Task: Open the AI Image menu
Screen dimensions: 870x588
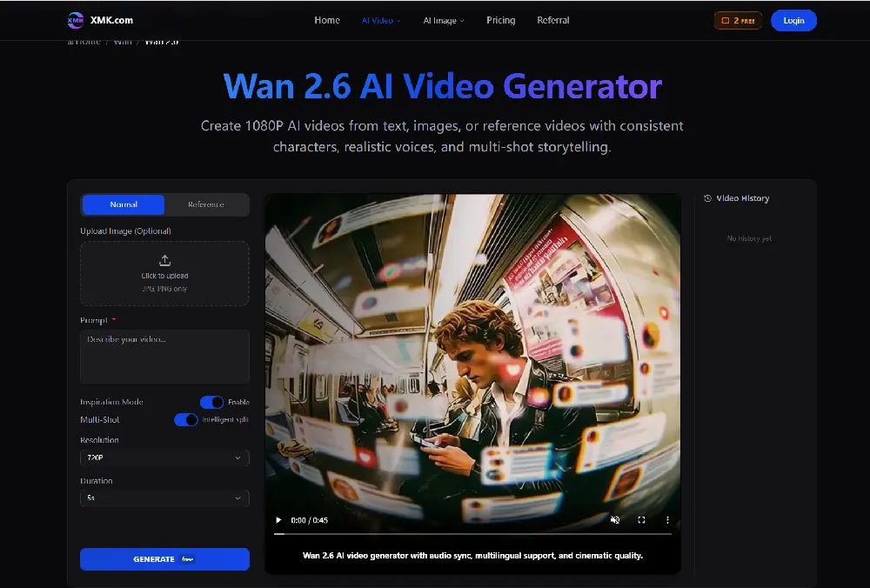Action: pos(443,19)
